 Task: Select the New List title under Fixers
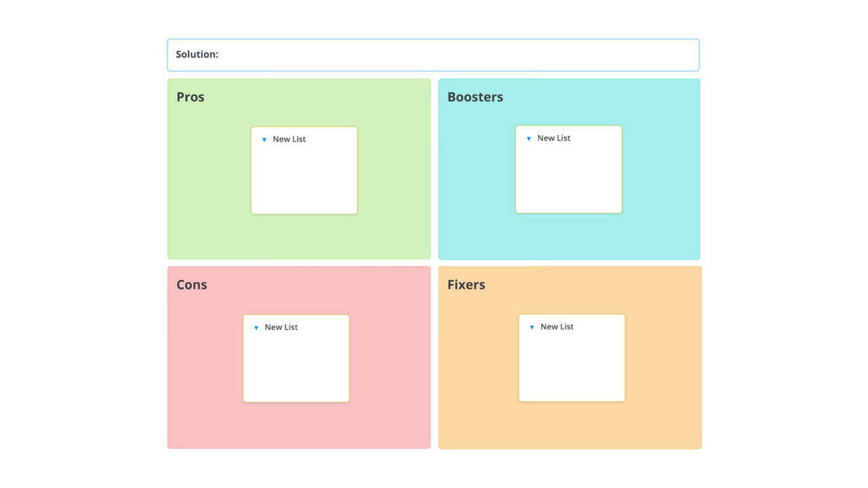coord(557,326)
